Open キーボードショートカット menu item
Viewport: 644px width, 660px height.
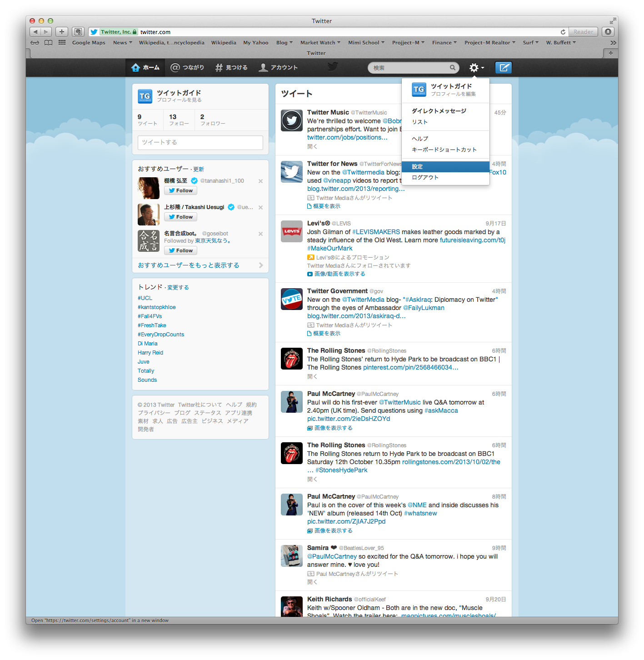(x=445, y=150)
